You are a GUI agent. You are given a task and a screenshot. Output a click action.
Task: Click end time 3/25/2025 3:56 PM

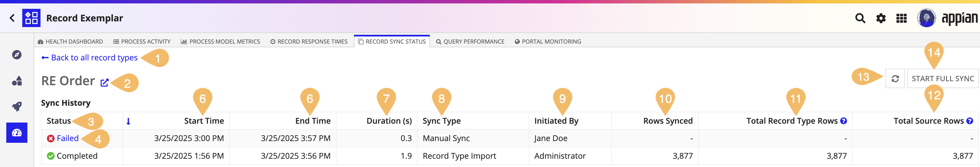295,156
